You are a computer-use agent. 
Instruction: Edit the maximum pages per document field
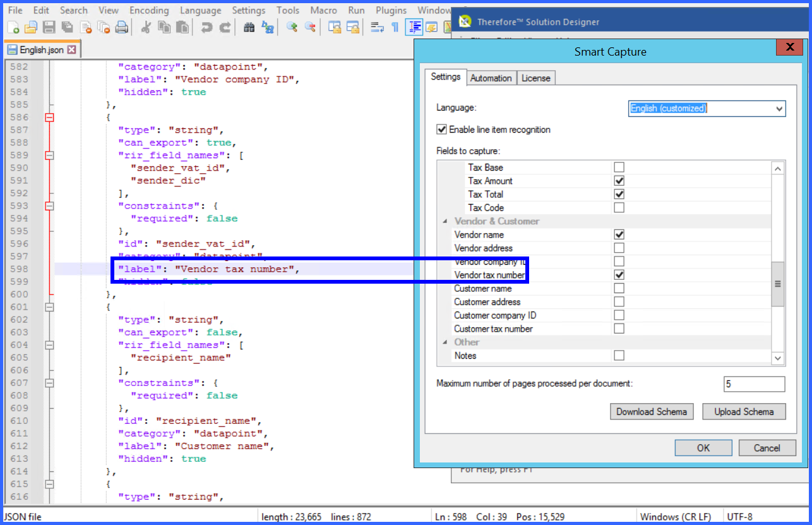pyautogui.click(x=755, y=383)
